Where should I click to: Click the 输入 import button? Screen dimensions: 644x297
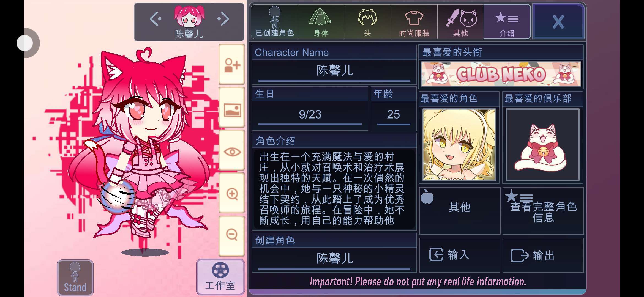coord(460,255)
